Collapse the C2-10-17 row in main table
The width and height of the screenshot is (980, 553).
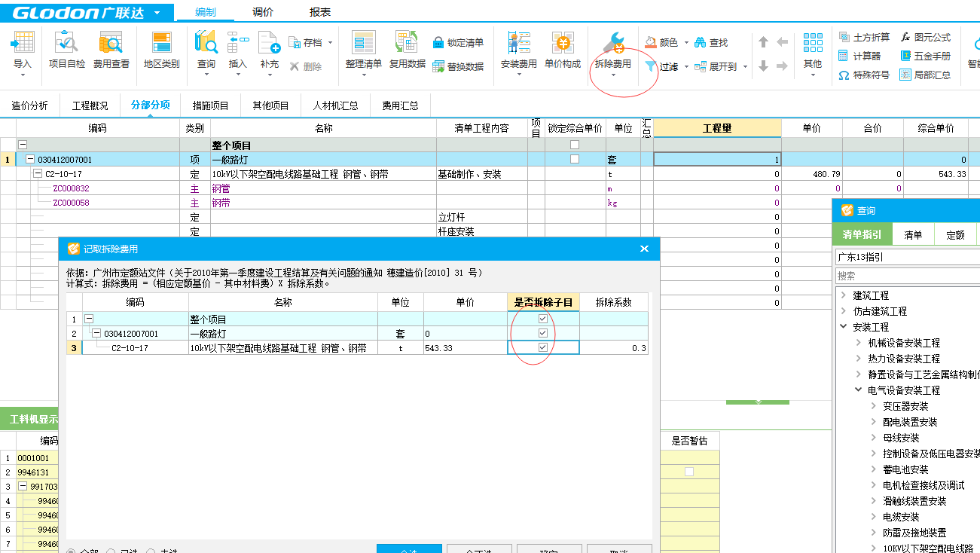click(x=38, y=173)
